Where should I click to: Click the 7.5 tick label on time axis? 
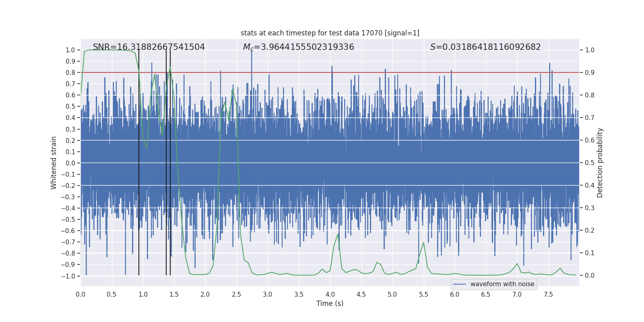pos(548,294)
